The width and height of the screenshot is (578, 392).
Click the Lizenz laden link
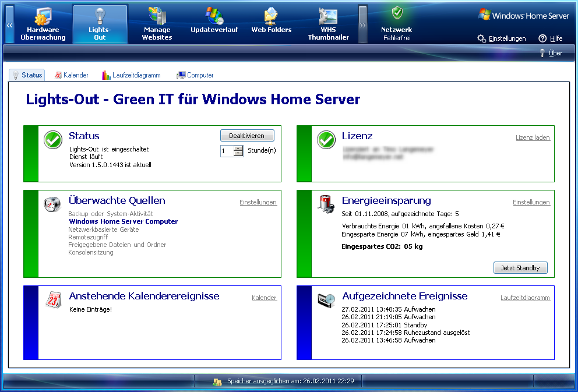pos(533,137)
